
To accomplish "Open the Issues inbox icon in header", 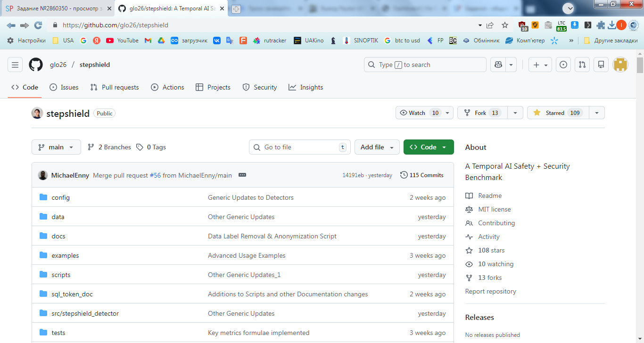I will click(x=563, y=65).
